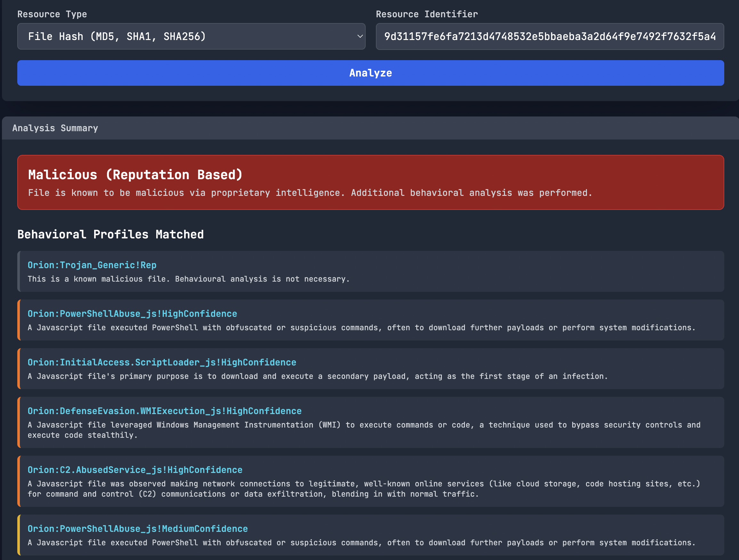This screenshot has width=739, height=560.
Task: Click the ScriptLoader secondary payload description
Action: (x=317, y=376)
